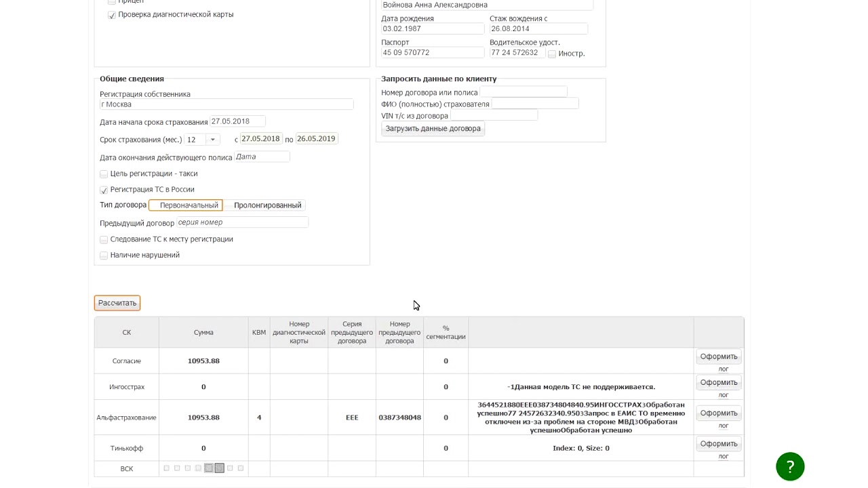Click 'Загрузить данные договора' button

point(433,129)
